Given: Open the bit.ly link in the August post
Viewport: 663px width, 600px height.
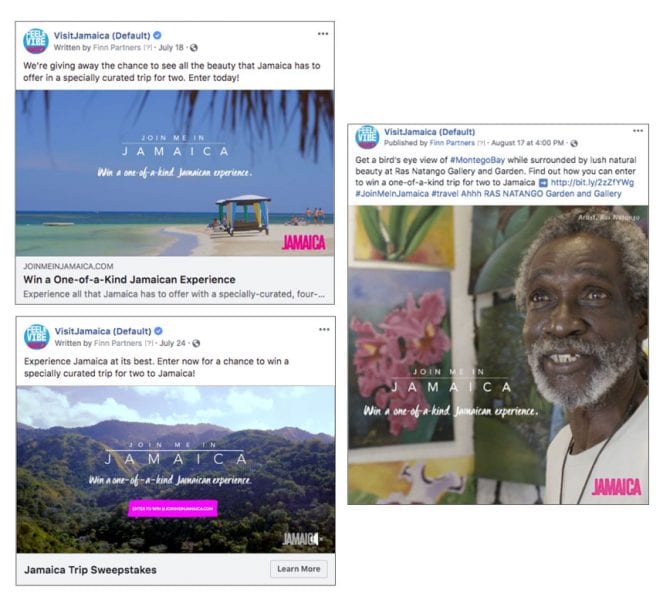Looking at the screenshot, I should point(592,183).
